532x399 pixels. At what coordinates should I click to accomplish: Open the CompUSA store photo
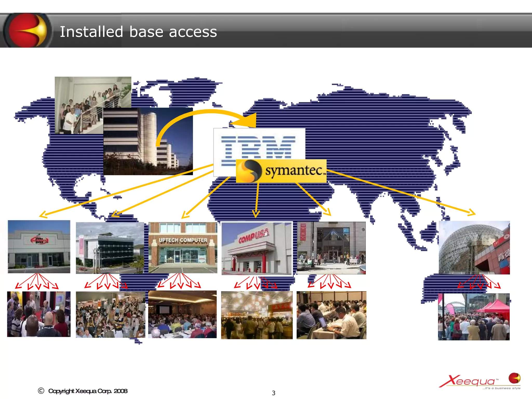pyautogui.click(x=257, y=248)
